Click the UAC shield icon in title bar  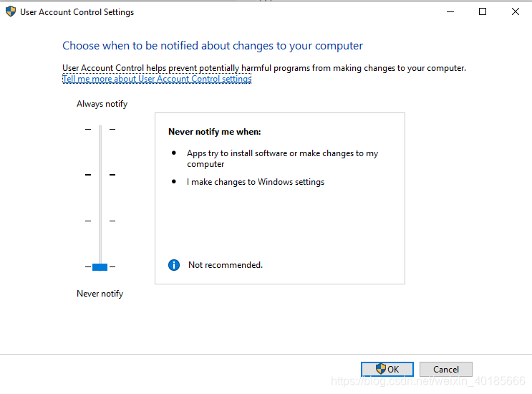pos(11,11)
